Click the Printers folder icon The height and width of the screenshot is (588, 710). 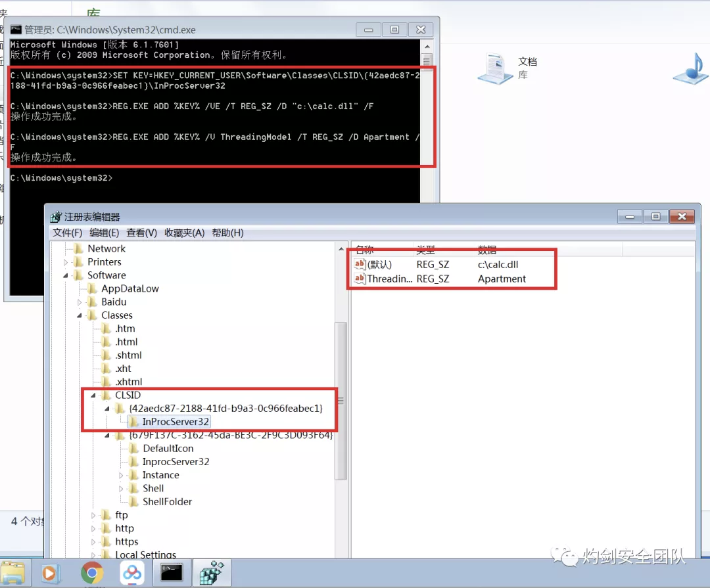pyautogui.click(x=78, y=262)
